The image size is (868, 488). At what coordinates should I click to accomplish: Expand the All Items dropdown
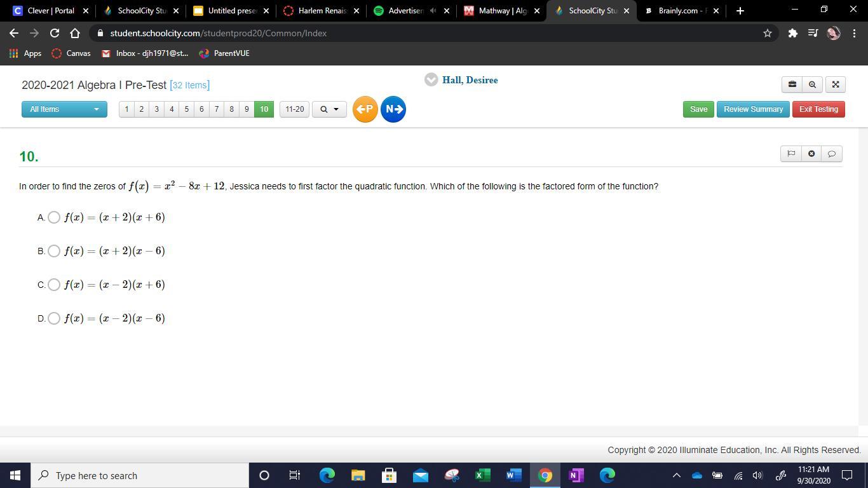(64, 109)
